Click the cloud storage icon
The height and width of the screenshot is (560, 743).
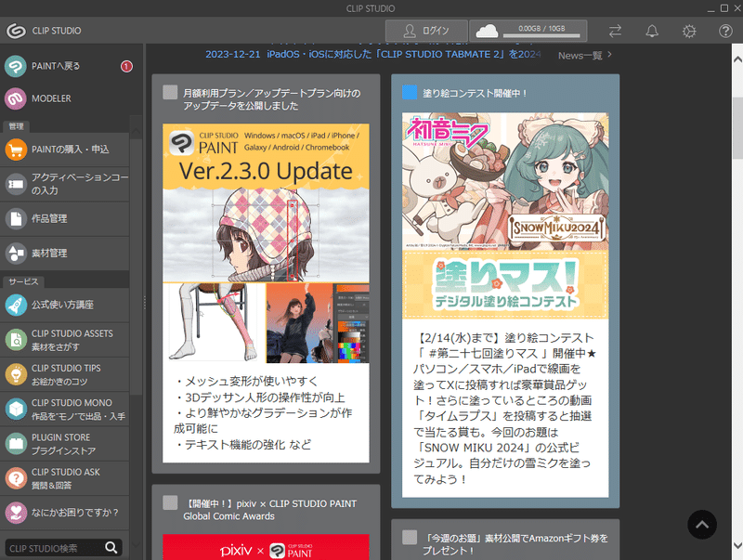pos(487,32)
